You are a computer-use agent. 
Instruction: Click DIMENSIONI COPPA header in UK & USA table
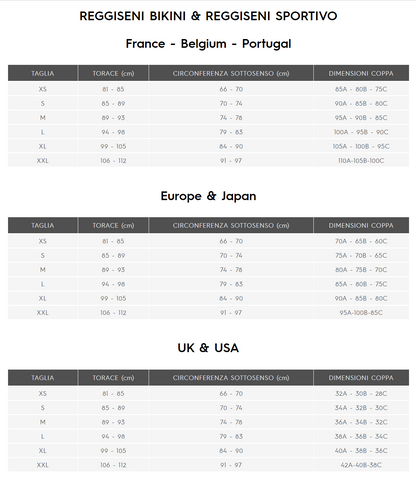coord(361,378)
